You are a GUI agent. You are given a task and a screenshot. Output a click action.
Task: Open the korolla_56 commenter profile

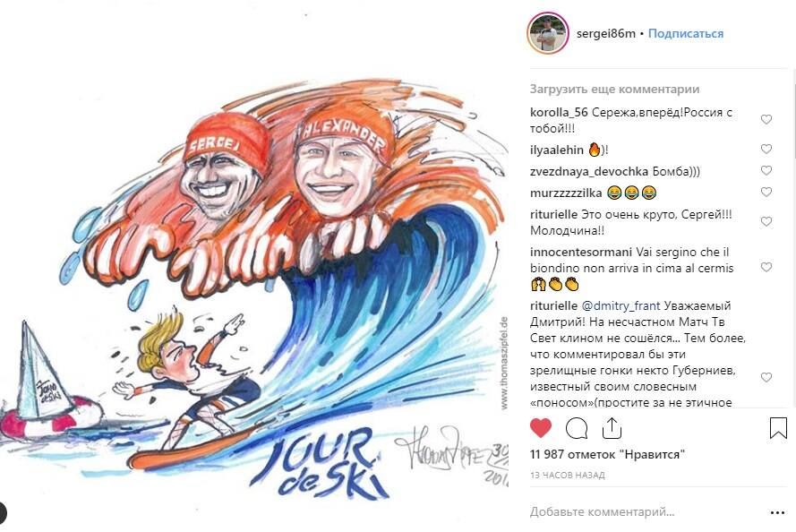(559, 112)
